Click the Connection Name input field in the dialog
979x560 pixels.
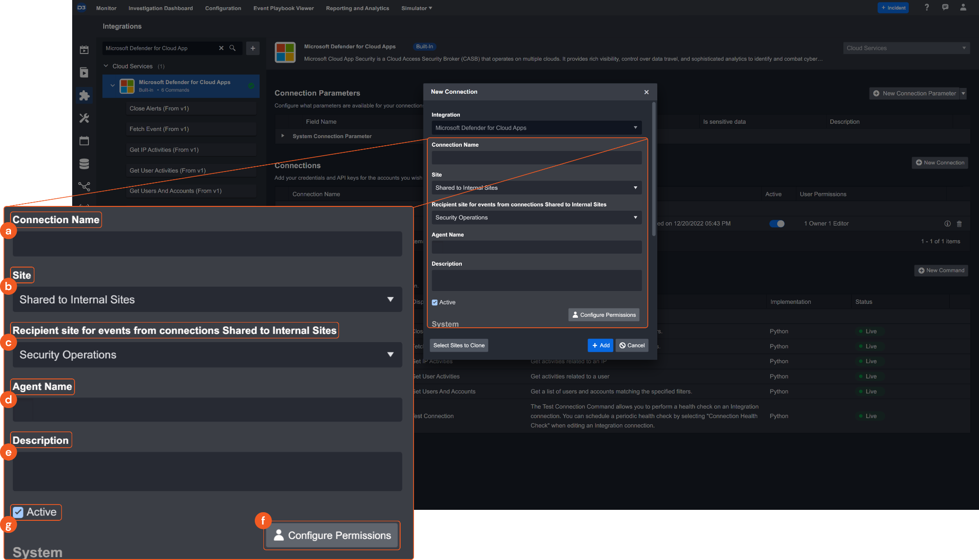[536, 158]
